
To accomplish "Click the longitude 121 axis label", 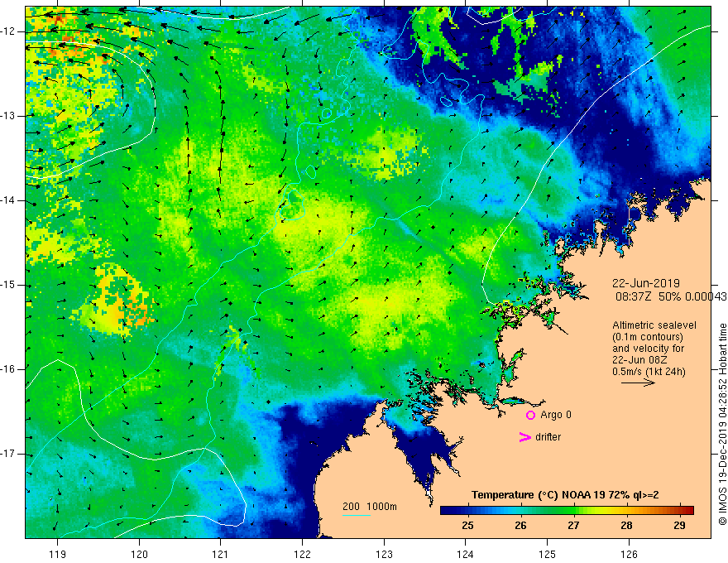I will [221, 554].
